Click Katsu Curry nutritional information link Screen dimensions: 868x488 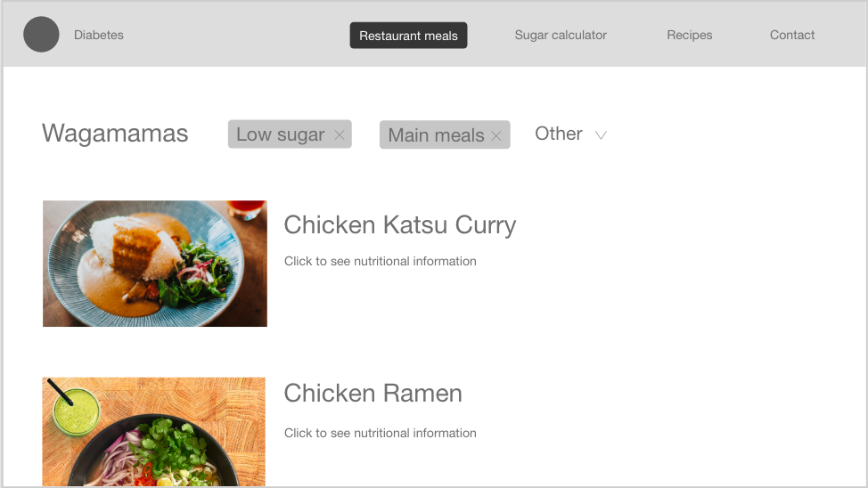click(x=381, y=261)
